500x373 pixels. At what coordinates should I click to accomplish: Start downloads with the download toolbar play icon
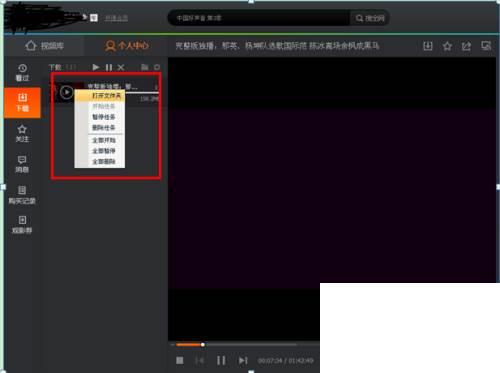pyautogui.click(x=96, y=67)
